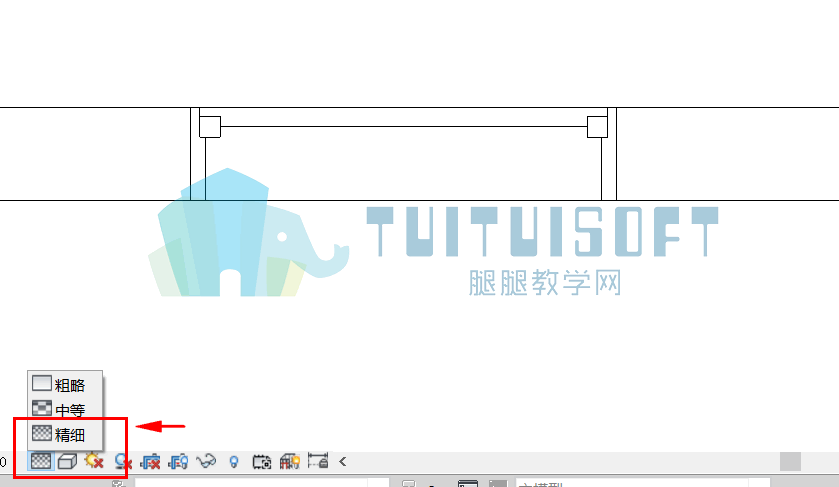Open the Visual Style cube icon

click(x=67, y=461)
